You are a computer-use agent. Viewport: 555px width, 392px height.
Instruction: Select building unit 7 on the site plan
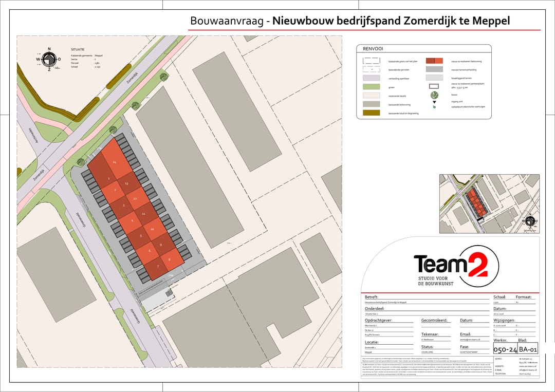tap(158, 267)
